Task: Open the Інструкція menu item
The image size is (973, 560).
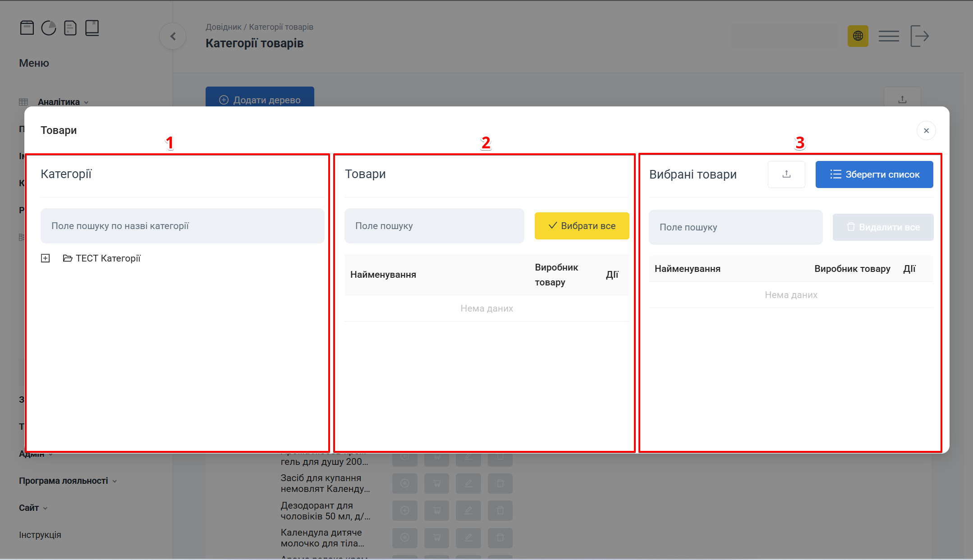Action: pos(40,535)
